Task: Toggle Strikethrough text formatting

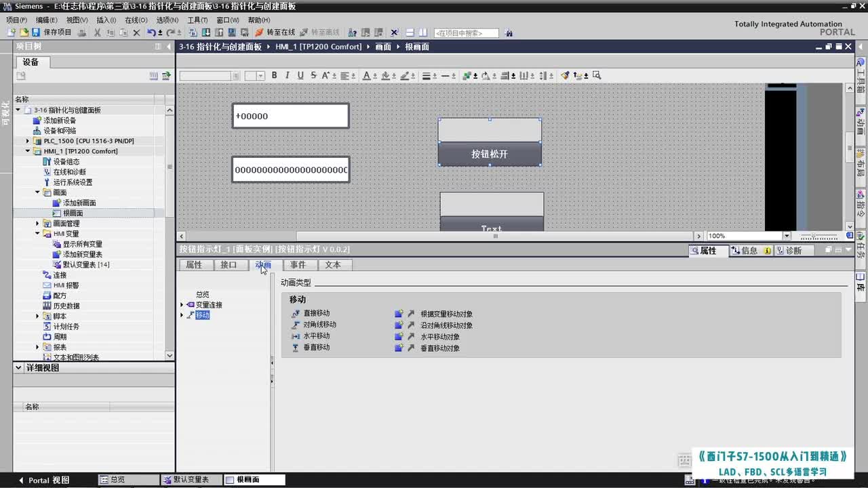Action: click(x=313, y=75)
